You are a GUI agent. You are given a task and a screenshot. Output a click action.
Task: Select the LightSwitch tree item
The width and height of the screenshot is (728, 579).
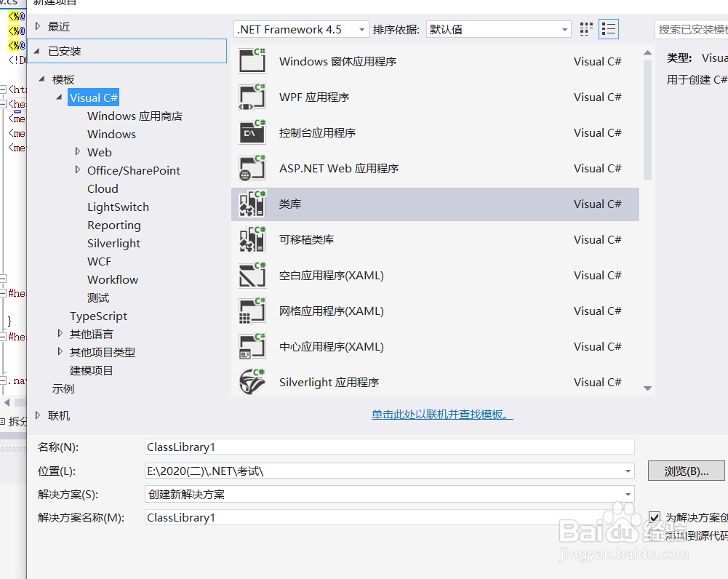[118, 207]
